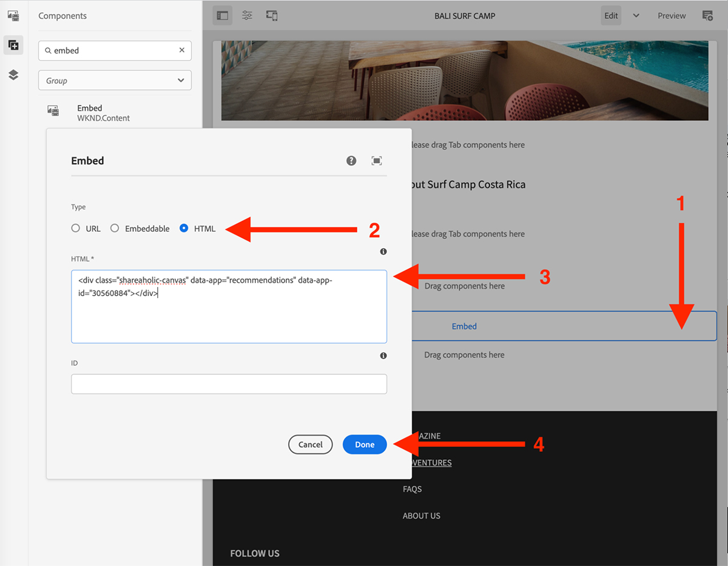Click the ID input field
This screenshot has width=728, height=566.
(229, 384)
